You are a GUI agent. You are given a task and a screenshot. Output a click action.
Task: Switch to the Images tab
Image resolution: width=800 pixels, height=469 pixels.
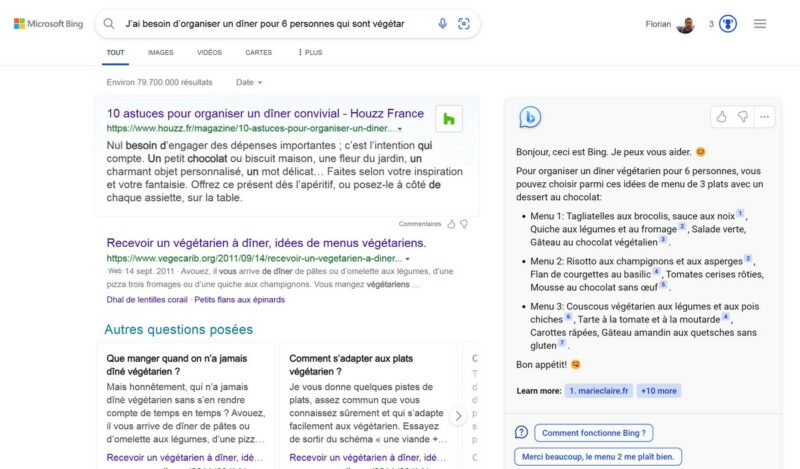tap(161, 53)
